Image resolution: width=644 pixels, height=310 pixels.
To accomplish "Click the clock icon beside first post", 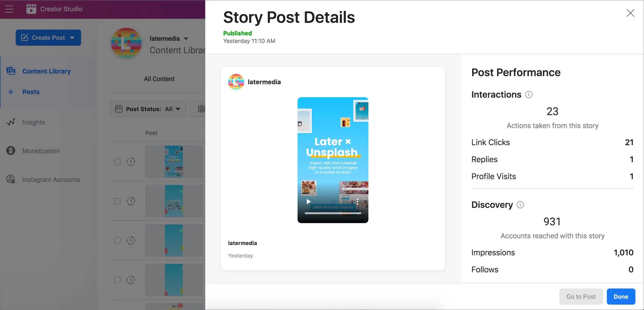I will [x=131, y=162].
